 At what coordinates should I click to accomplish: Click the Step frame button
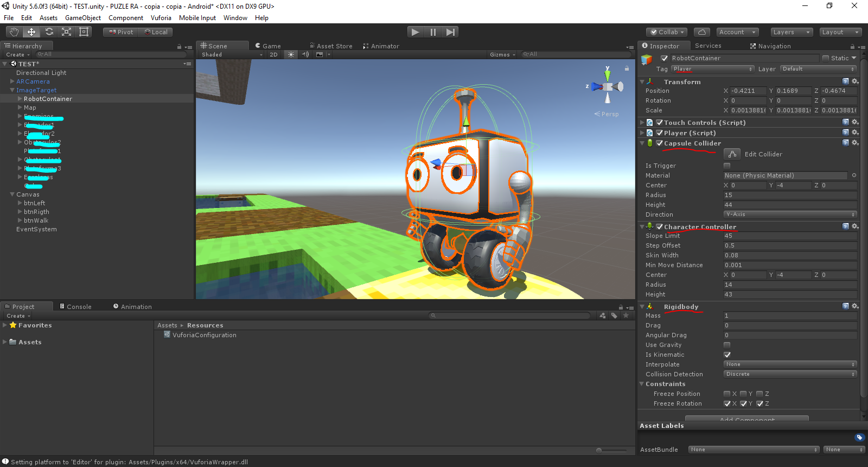(x=450, y=32)
